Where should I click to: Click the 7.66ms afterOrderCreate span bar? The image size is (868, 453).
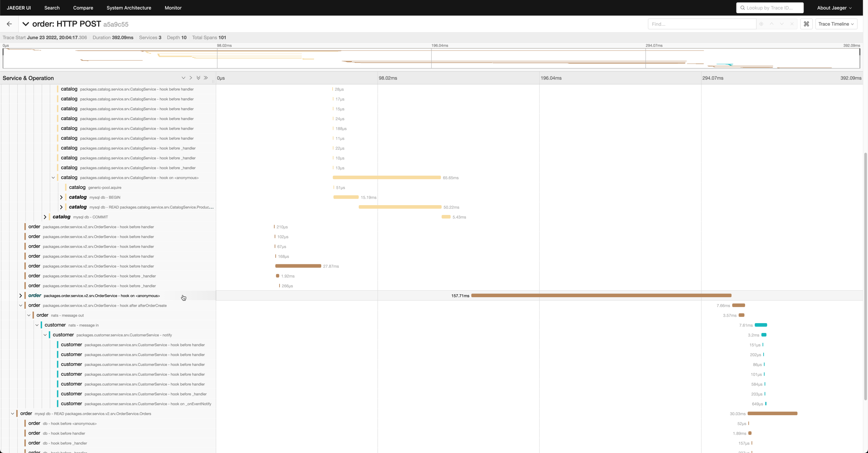click(x=739, y=305)
